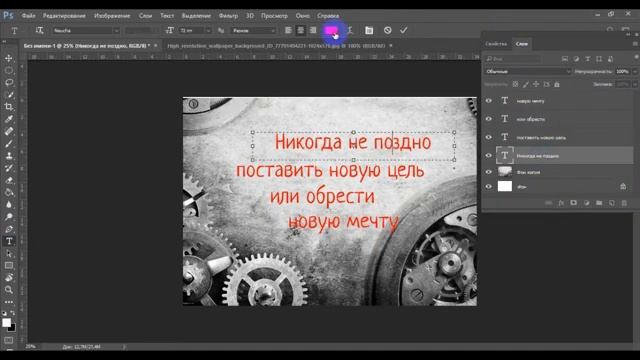Viewport: 640px width, 360px height.
Task: Create a new group folder icon
Action: point(599,203)
